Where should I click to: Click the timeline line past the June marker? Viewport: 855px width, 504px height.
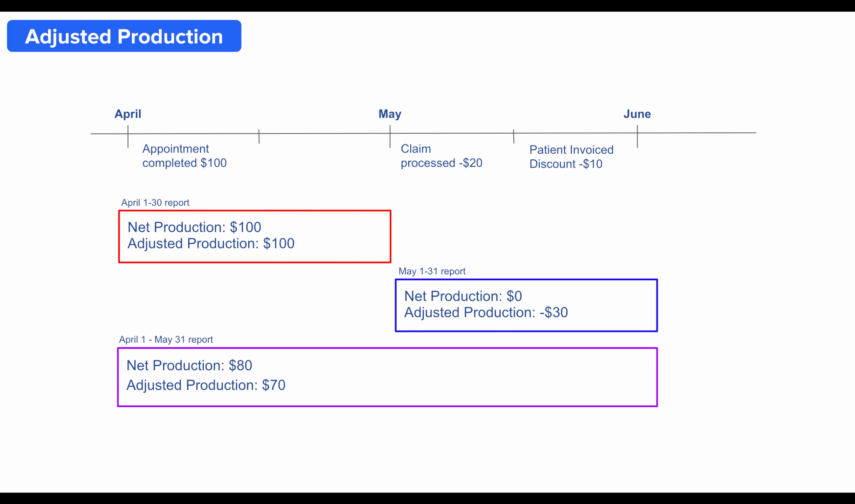[x=697, y=133]
